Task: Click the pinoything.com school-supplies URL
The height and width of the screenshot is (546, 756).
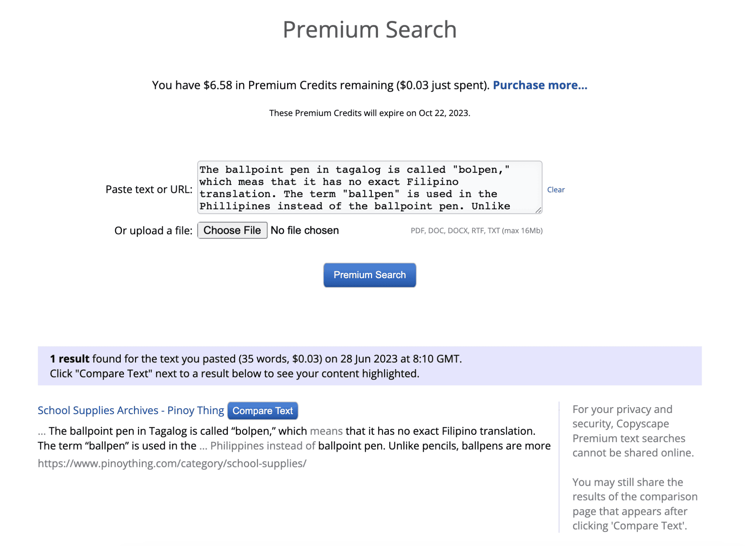Action: pyautogui.click(x=172, y=464)
